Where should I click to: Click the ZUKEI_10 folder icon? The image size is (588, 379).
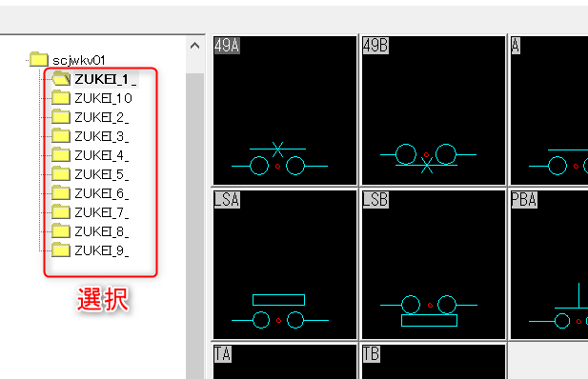(61, 98)
